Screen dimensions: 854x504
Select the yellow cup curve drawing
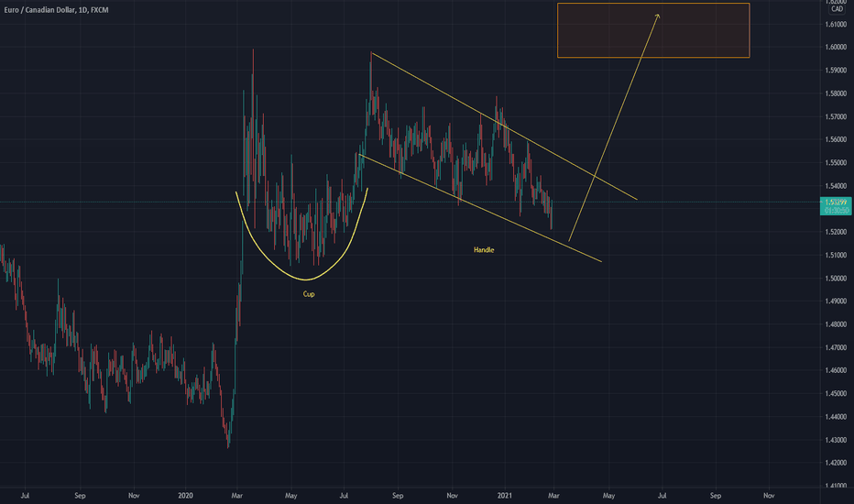pos(305,279)
